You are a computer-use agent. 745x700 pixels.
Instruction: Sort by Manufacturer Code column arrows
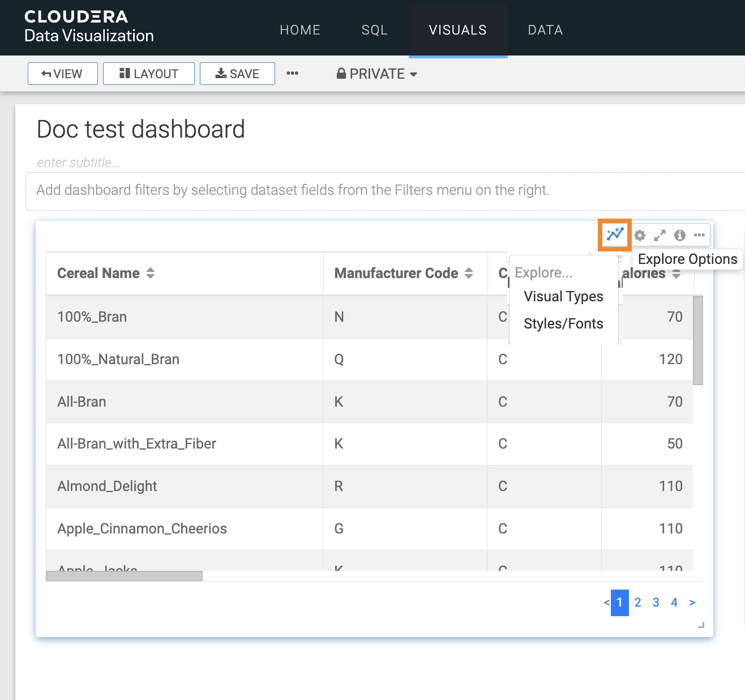coord(469,273)
